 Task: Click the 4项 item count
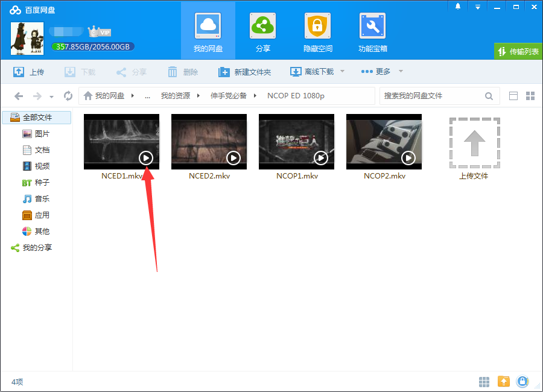17,382
